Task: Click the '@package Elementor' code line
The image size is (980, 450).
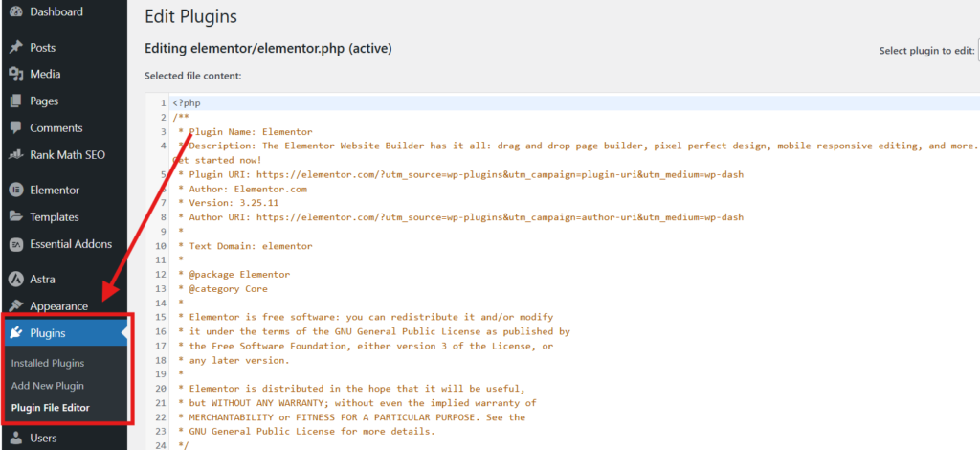Action: click(x=239, y=275)
